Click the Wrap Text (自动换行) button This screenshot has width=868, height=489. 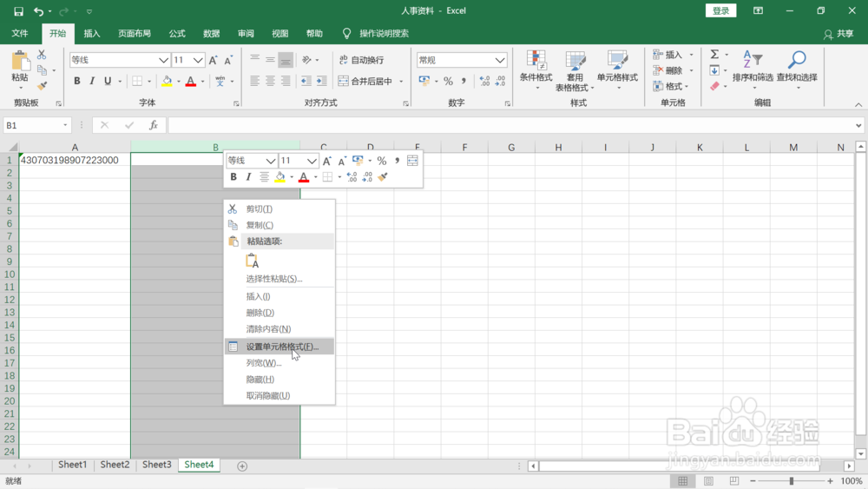point(361,60)
